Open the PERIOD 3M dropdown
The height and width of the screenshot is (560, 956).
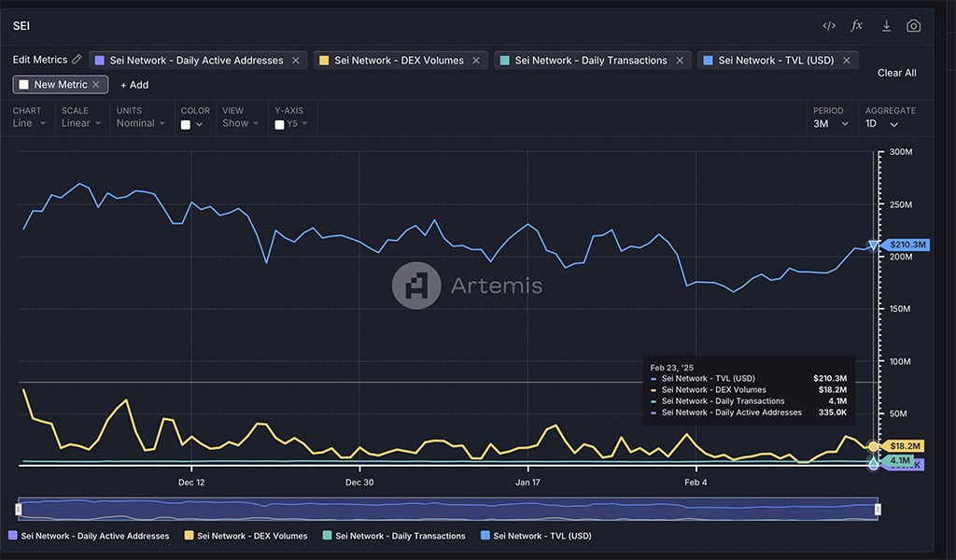point(829,123)
